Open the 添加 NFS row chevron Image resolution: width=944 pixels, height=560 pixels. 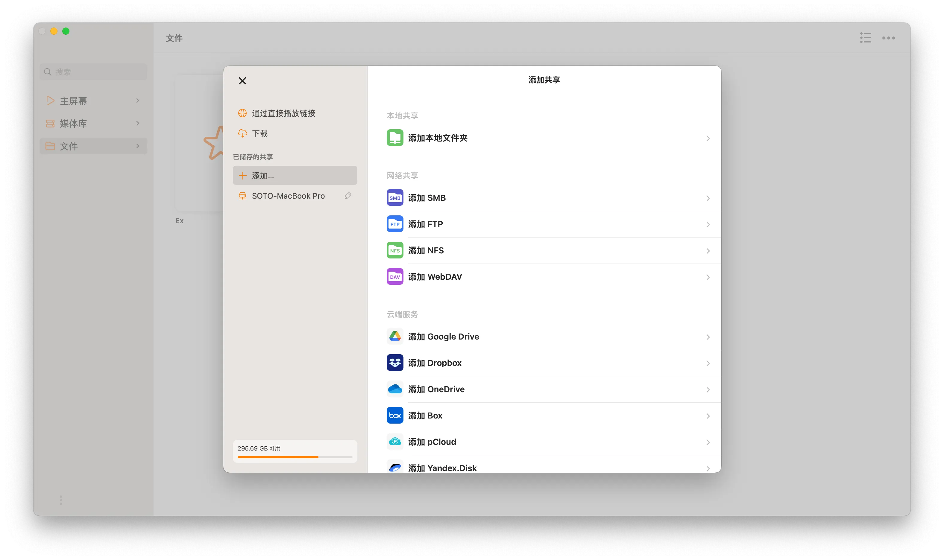tap(708, 251)
